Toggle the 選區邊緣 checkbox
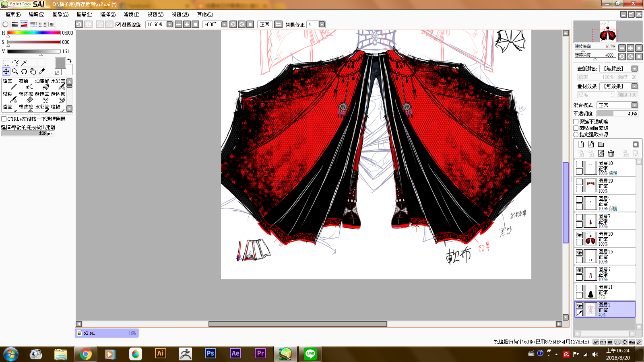 (118, 25)
